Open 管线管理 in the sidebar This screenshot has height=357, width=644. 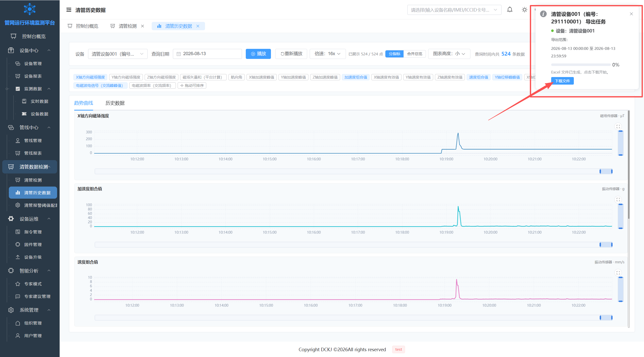(33, 140)
